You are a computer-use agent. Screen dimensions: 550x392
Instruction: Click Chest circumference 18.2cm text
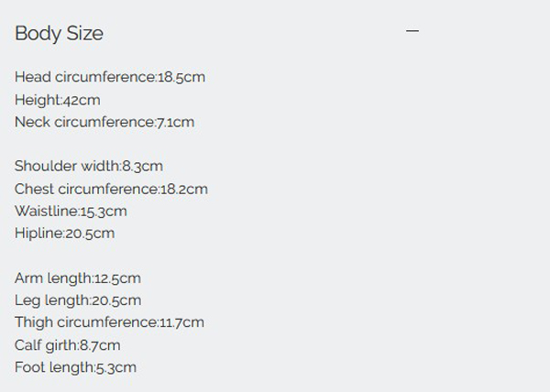[x=111, y=190]
